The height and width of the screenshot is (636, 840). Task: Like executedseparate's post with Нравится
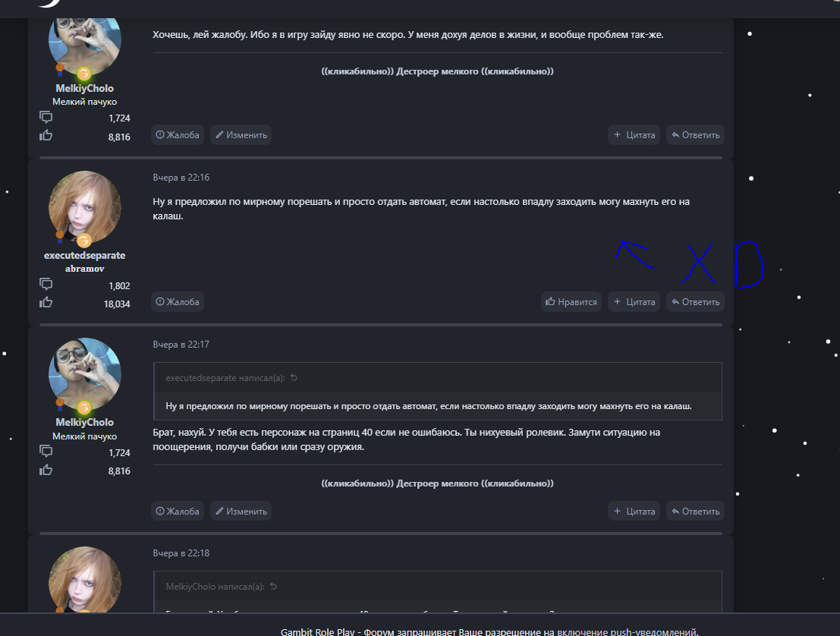pyautogui.click(x=571, y=301)
